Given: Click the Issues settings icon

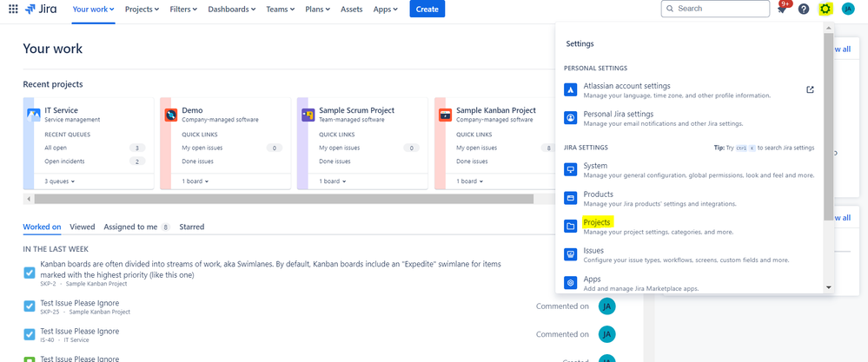Looking at the screenshot, I should (x=570, y=254).
